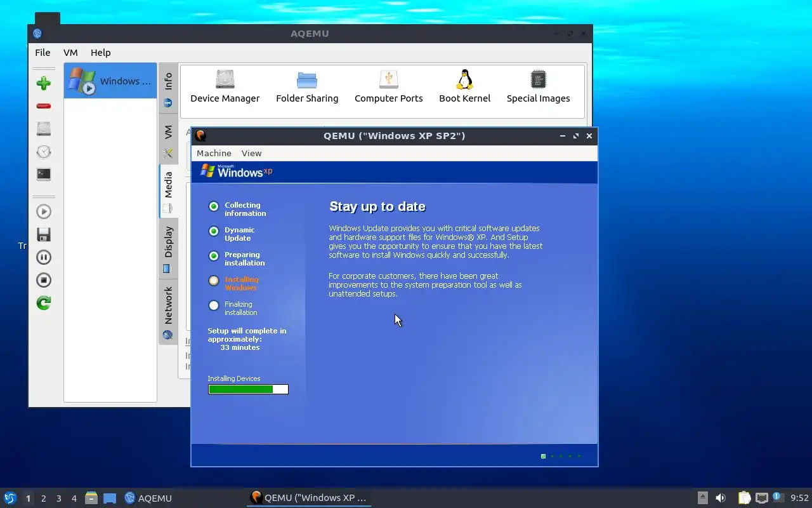Click the red minus remove VM icon
812x508 pixels.
44,106
